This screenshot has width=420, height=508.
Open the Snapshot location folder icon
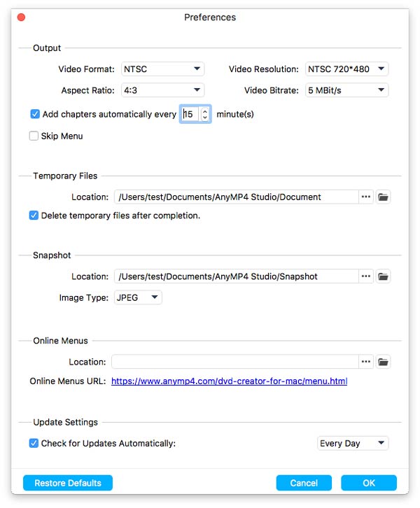pyautogui.click(x=383, y=276)
